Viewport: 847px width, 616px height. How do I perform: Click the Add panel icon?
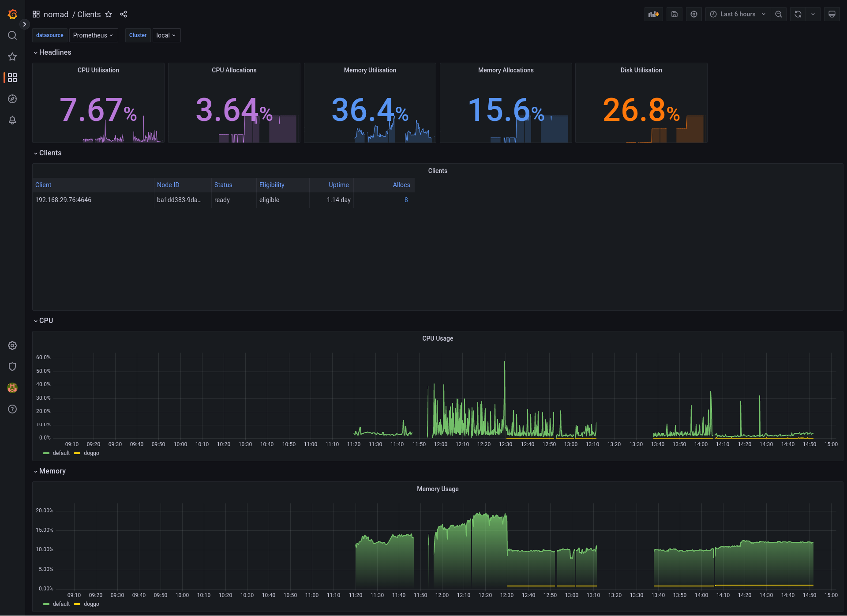tap(653, 14)
